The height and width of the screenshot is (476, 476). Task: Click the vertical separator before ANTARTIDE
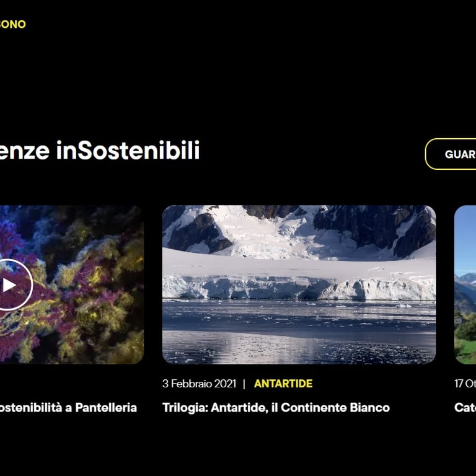click(x=244, y=384)
